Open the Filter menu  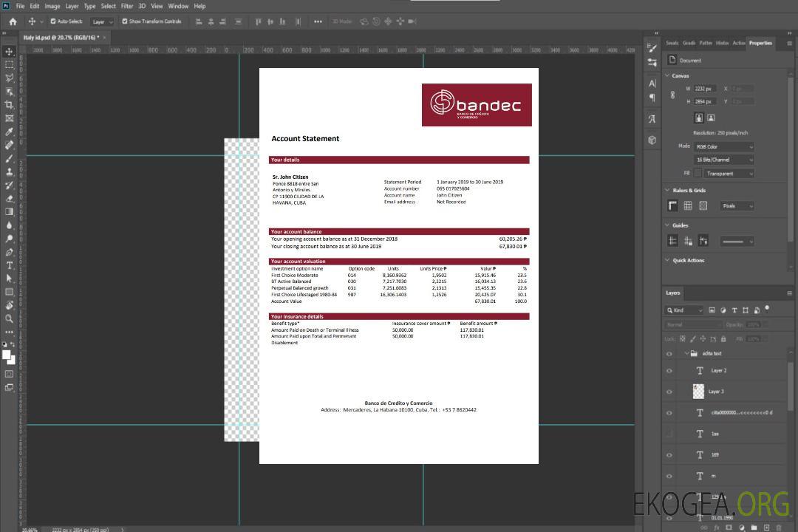click(127, 6)
